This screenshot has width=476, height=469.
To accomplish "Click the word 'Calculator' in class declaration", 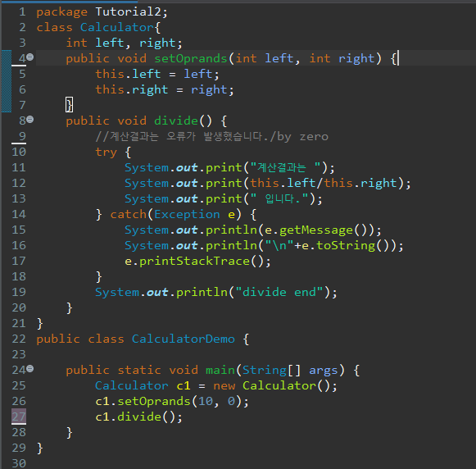I will [117, 28].
